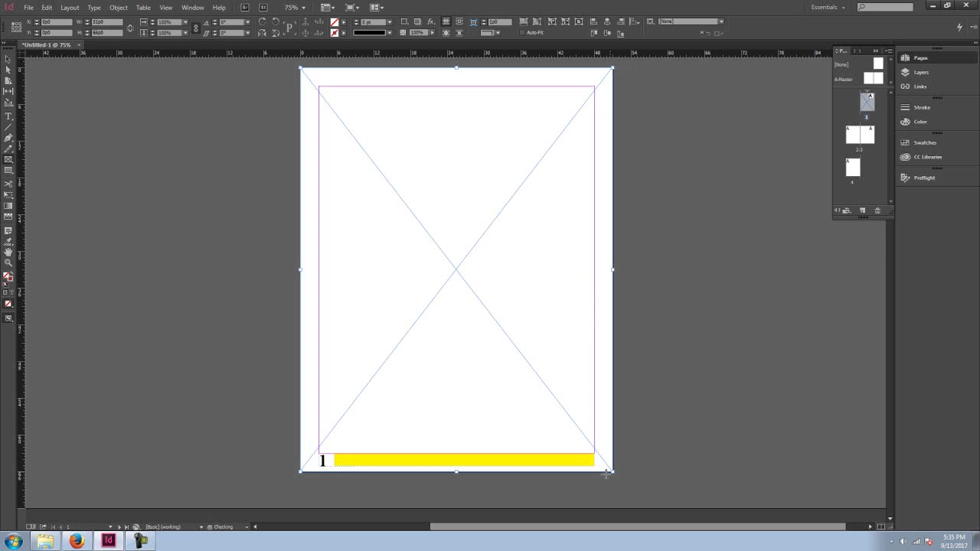Screen dimensions: 980x551
Task: Click the create new page icon
Action: (x=862, y=210)
